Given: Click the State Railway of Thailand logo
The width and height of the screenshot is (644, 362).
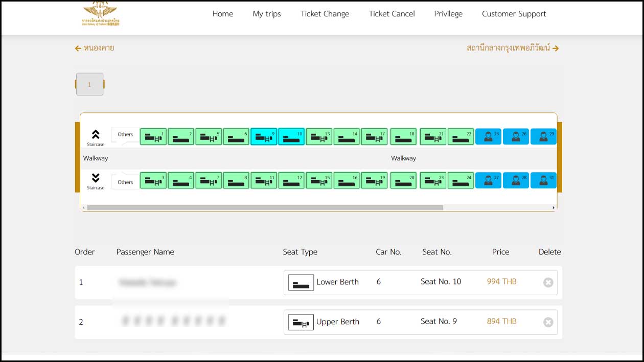Looking at the screenshot, I should [x=100, y=14].
